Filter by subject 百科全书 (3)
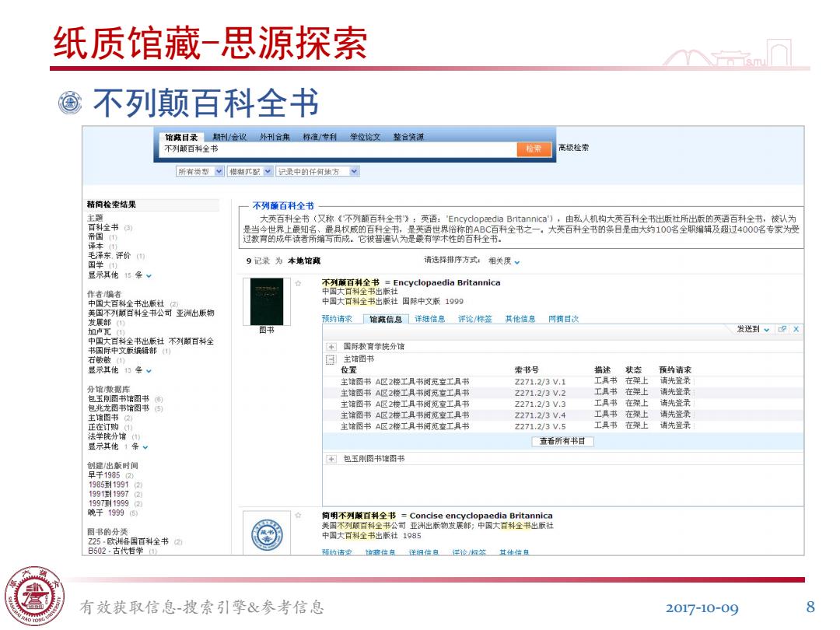Image resolution: width=840 pixels, height=630 pixels. point(110,228)
